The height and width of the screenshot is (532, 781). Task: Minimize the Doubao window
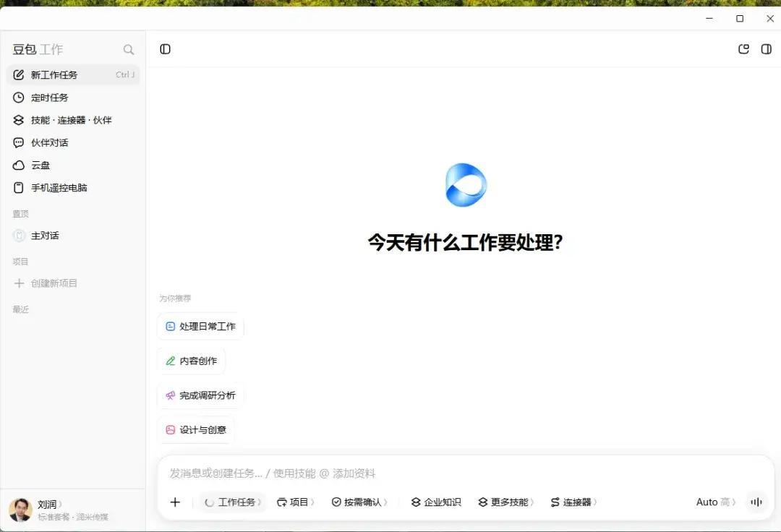[x=709, y=18]
